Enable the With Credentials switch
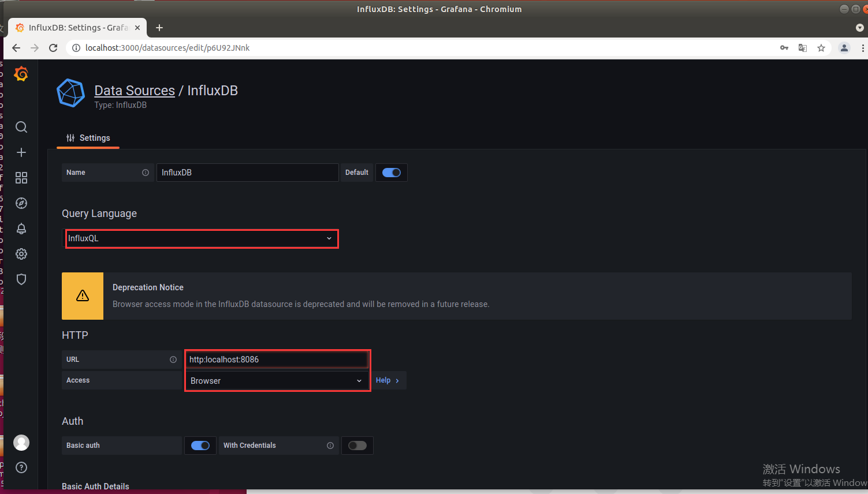The image size is (868, 494). click(x=357, y=446)
